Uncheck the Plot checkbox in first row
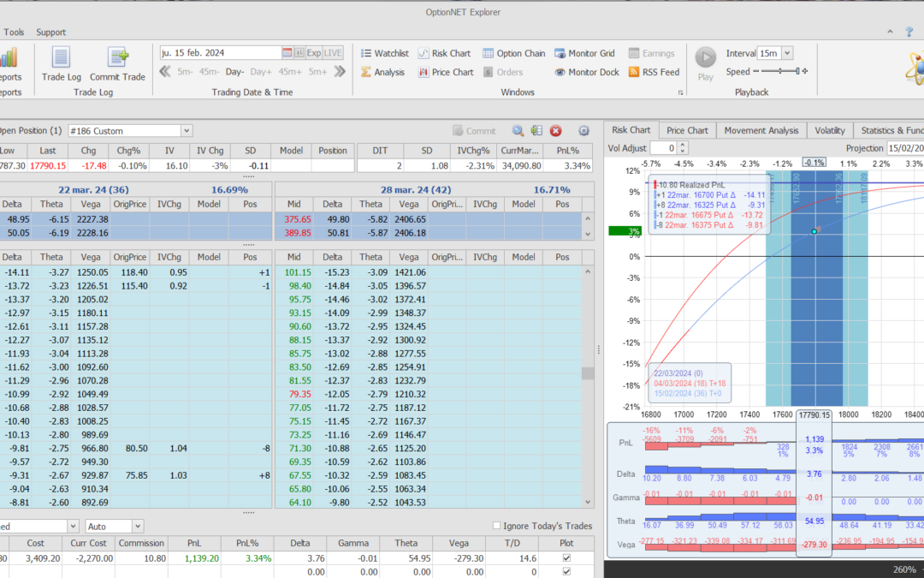Image resolution: width=924 pixels, height=578 pixels. 565,558
